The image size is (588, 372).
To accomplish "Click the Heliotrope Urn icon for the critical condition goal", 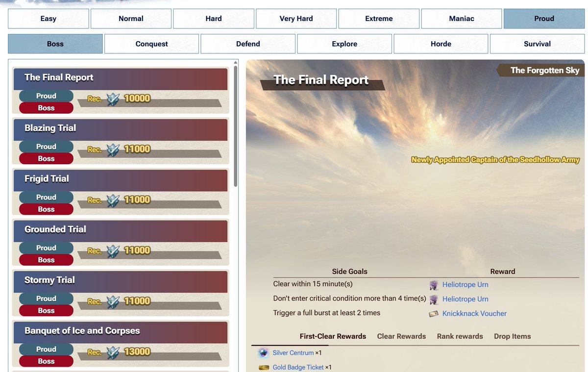I will click(x=434, y=299).
